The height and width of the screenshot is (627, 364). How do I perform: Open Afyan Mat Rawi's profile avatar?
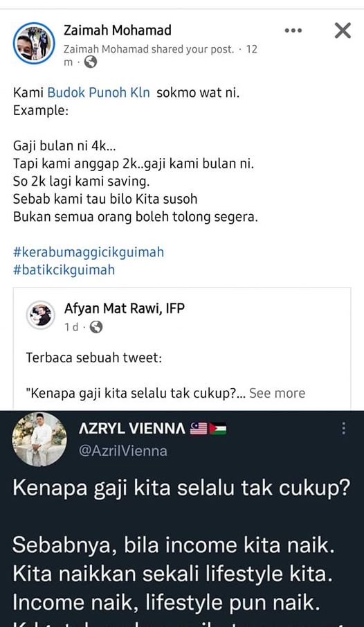click(x=41, y=315)
